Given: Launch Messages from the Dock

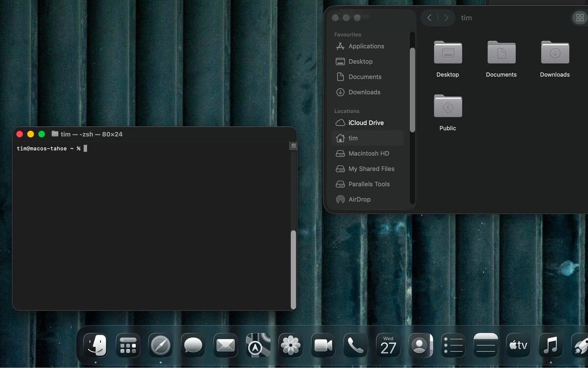Looking at the screenshot, I should point(193,346).
